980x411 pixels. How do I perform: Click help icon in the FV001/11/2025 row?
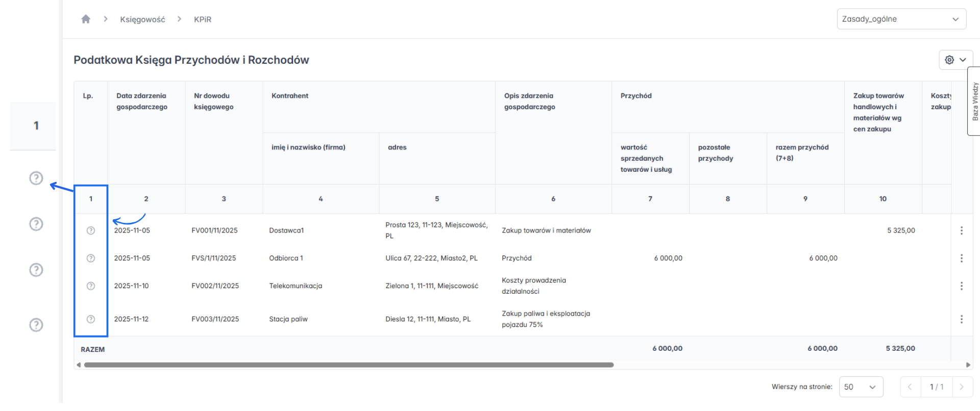pos(91,230)
